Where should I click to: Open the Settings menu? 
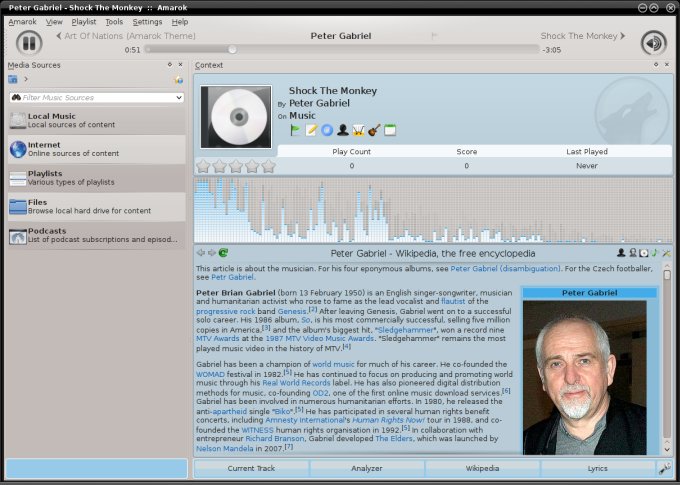(x=147, y=22)
